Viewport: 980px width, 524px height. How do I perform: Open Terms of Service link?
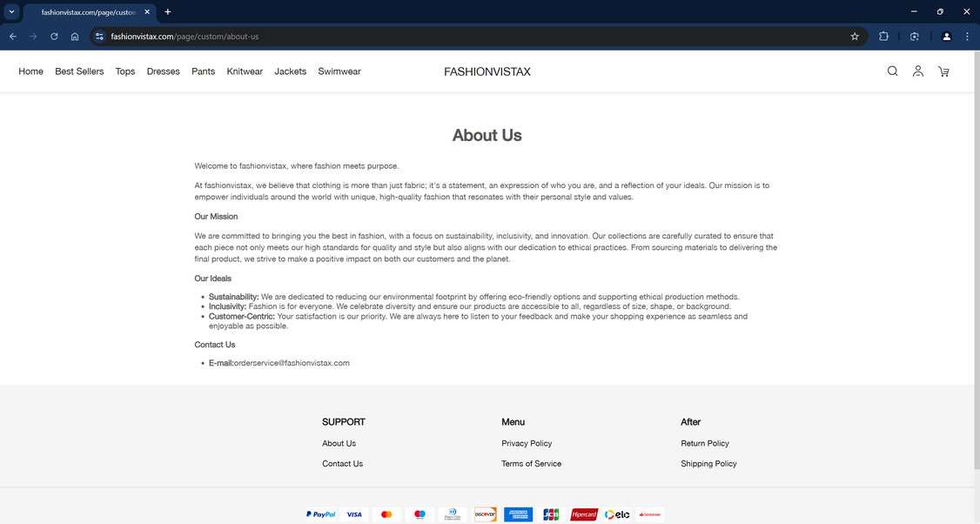coord(531,463)
